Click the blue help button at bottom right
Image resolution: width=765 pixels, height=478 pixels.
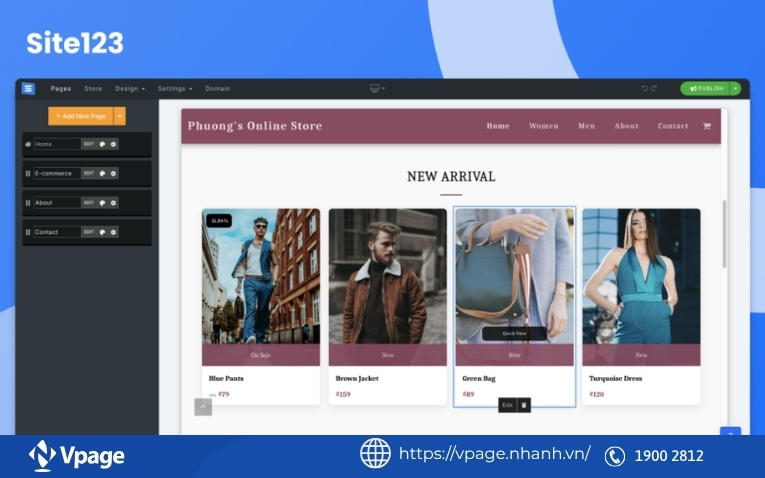tap(730, 432)
